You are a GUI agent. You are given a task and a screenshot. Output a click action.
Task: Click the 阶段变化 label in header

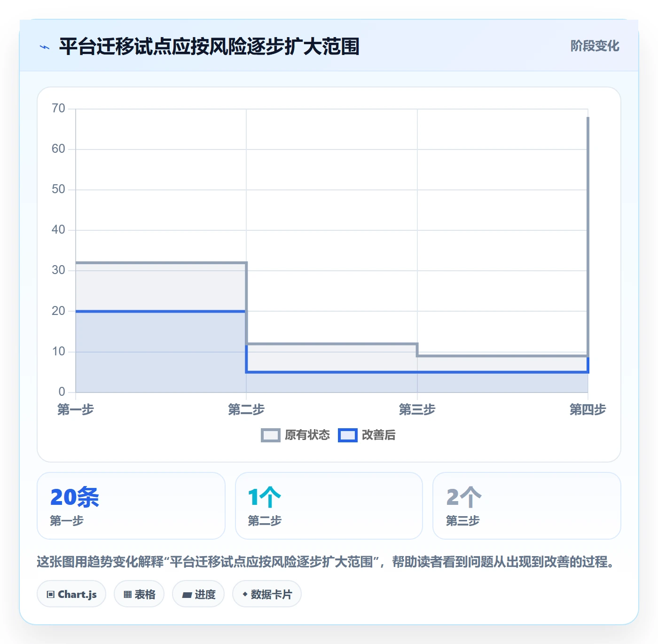pos(595,46)
